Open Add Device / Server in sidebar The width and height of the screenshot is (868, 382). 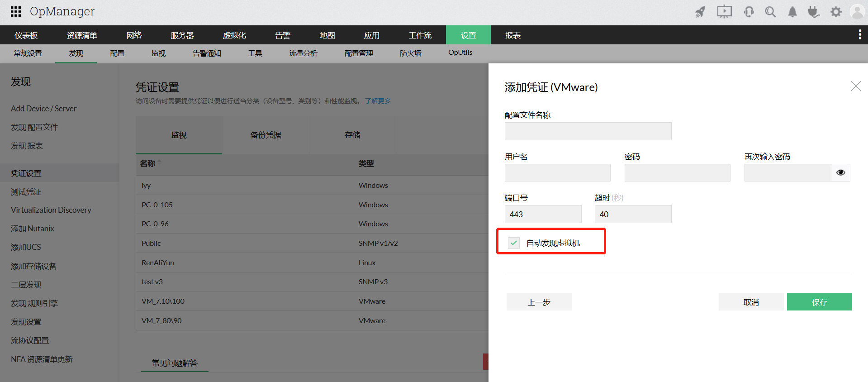(x=43, y=109)
